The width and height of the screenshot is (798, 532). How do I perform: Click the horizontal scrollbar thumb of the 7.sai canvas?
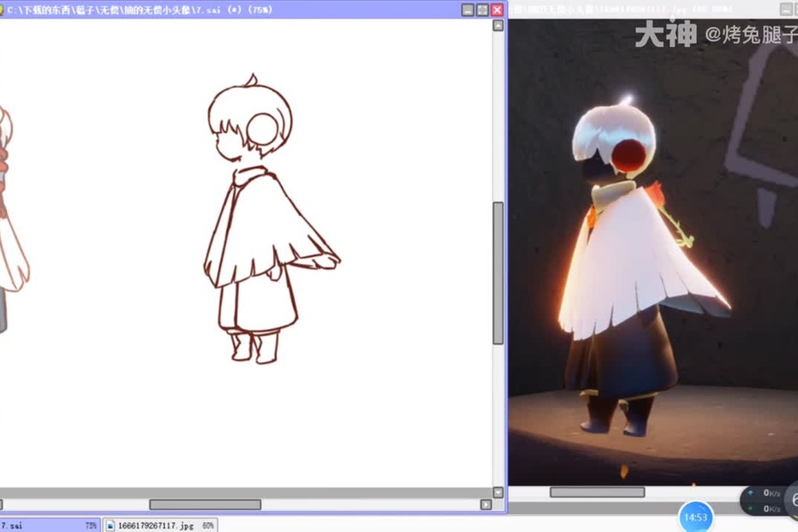coord(205,505)
